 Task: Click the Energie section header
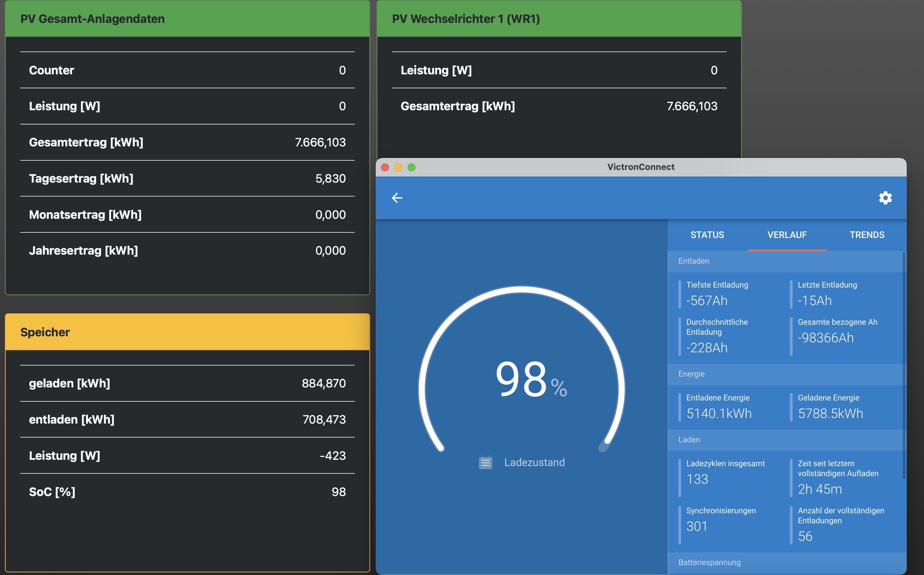tap(691, 374)
